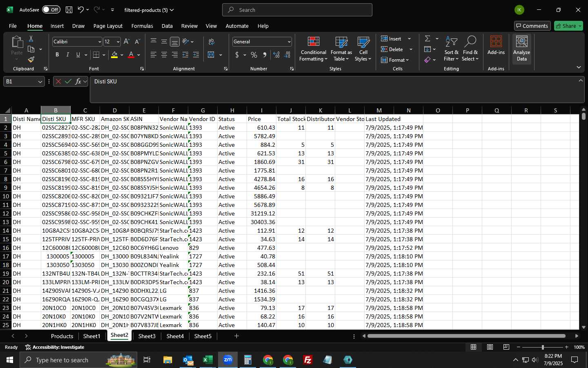Open Find & Select dropdown
The height and width of the screenshot is (368, 588).
point(470,49)
